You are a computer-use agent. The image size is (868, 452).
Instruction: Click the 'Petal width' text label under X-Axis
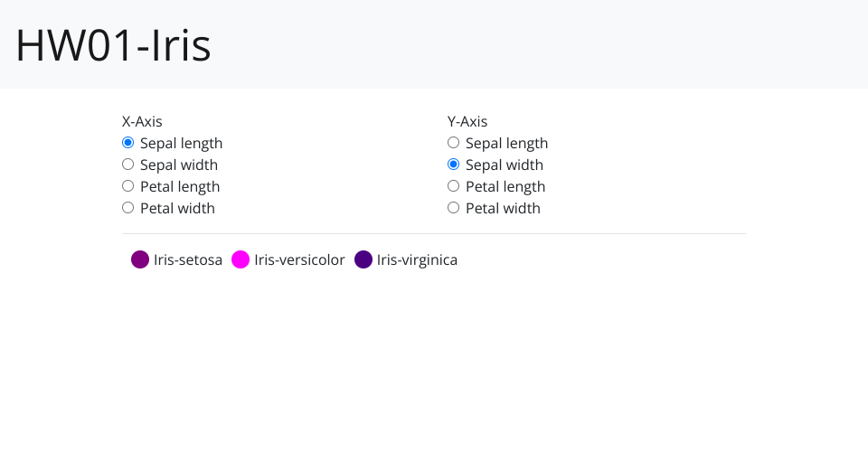click(x=177, y=208)
